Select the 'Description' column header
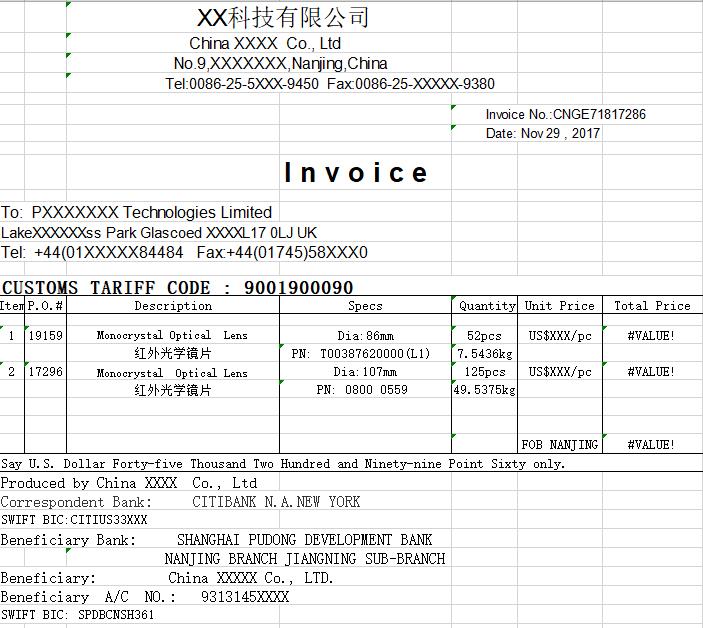Image resolution: width=703 pixels, height=628 pixels. click(x=173, y=306)
